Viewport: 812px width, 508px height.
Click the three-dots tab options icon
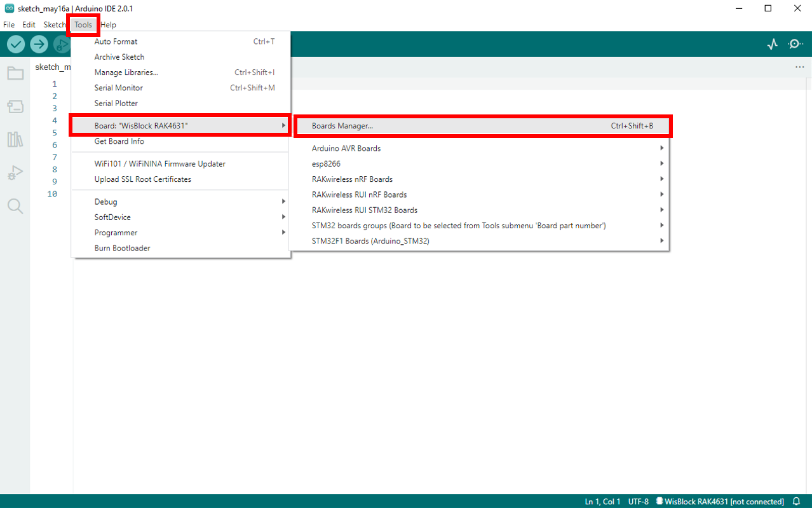point(799,67)
